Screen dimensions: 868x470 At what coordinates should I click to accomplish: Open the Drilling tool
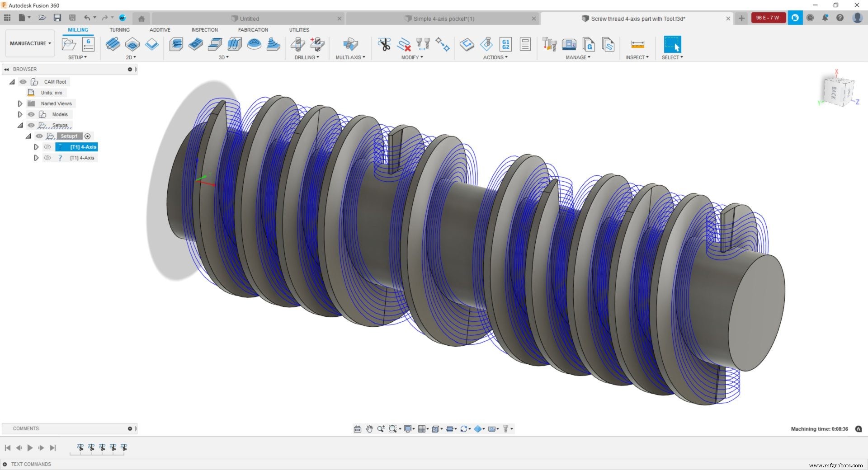(x=297, y=44)
